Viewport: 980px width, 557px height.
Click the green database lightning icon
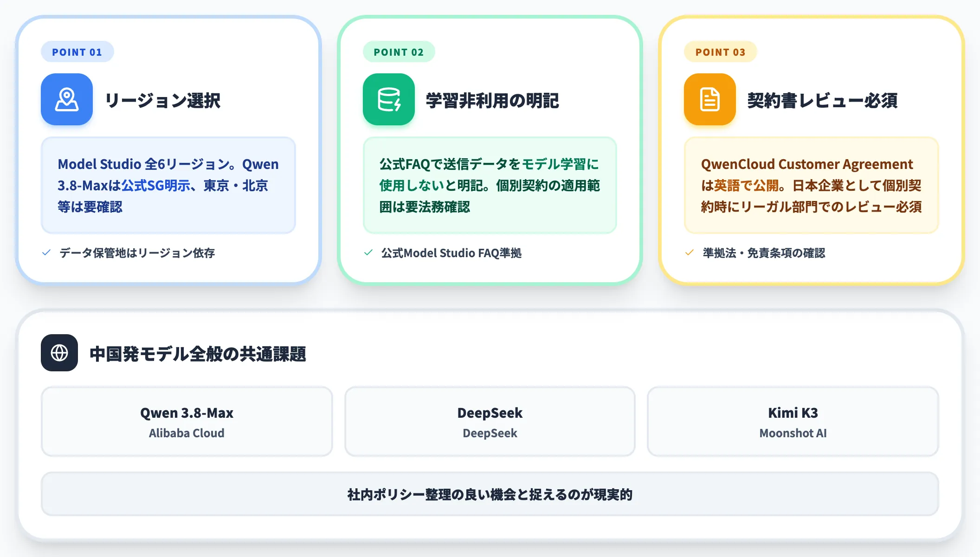[389, 99]
